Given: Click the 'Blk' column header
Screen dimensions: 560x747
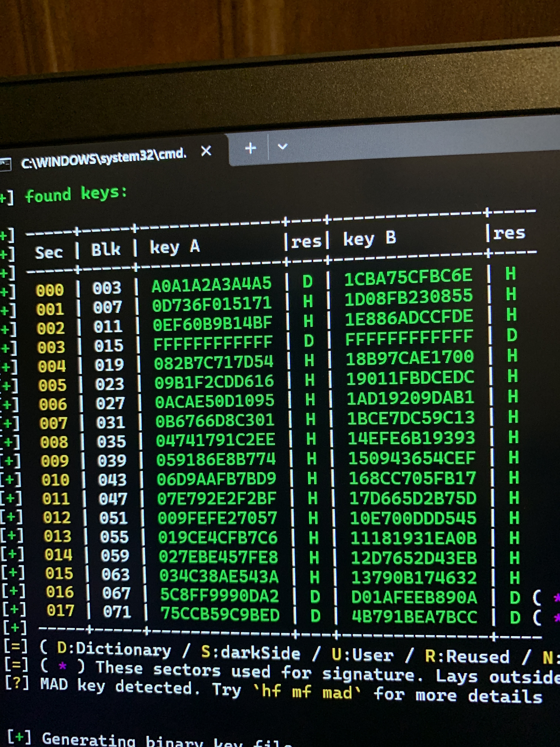Looking at the screenshot, I should (106, 250).
